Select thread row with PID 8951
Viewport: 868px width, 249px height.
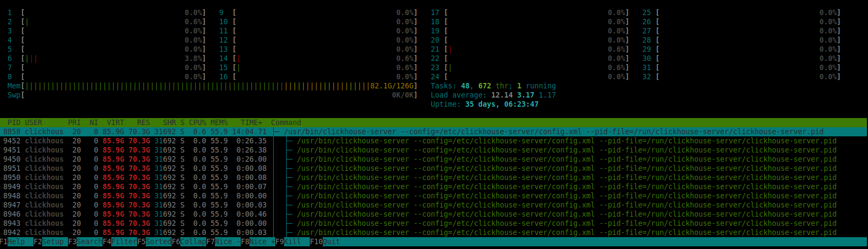pyautogui.click(x=434, y=168)
